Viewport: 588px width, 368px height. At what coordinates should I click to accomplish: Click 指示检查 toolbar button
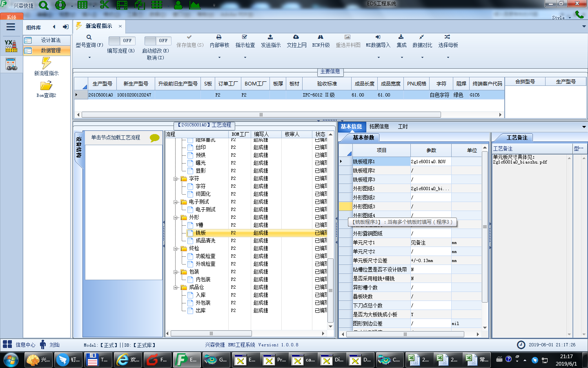(x=245, y=41)
